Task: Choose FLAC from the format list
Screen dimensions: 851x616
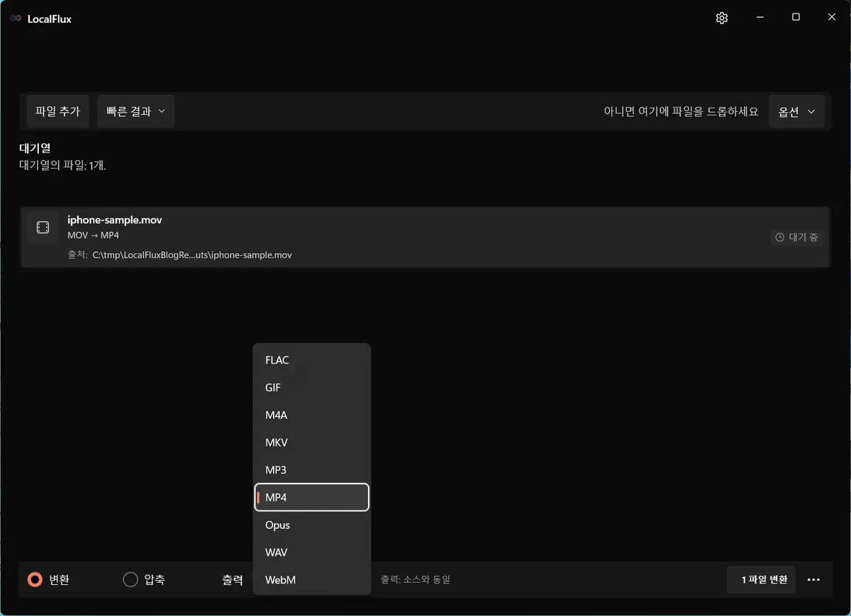Action: click(x=312, y=360)
